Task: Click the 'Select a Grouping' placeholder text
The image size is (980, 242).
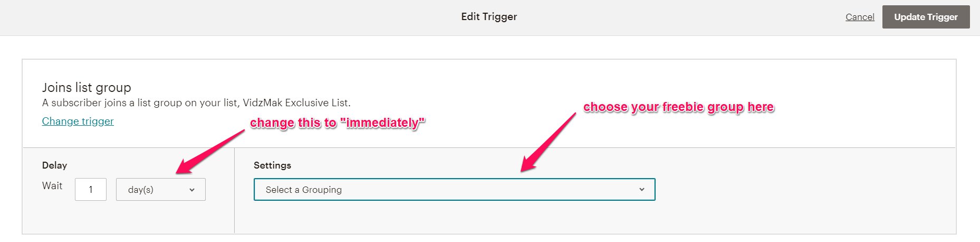Action: (x=304, y=190)
